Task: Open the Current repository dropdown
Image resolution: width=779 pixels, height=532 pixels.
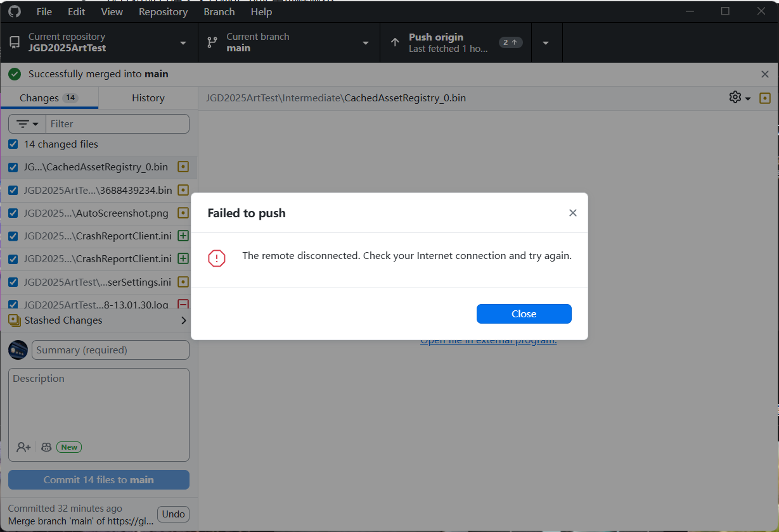Action: pos(100,42)
